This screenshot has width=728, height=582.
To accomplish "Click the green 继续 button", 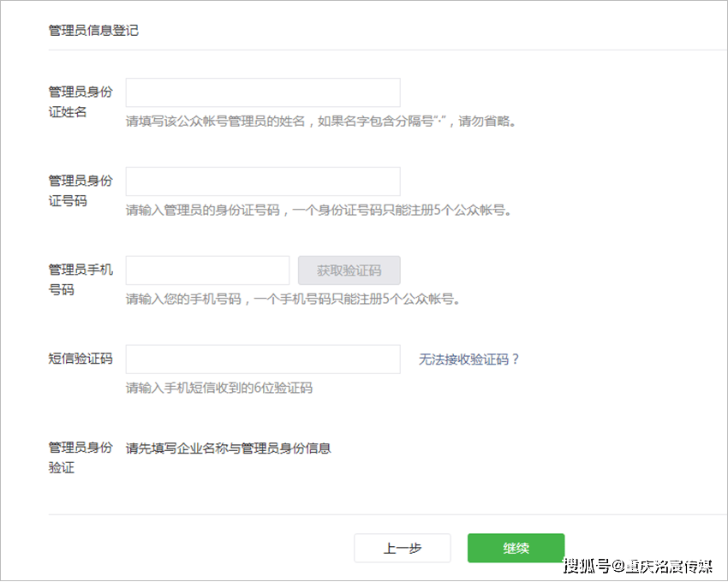I will [x=516, y=548].
